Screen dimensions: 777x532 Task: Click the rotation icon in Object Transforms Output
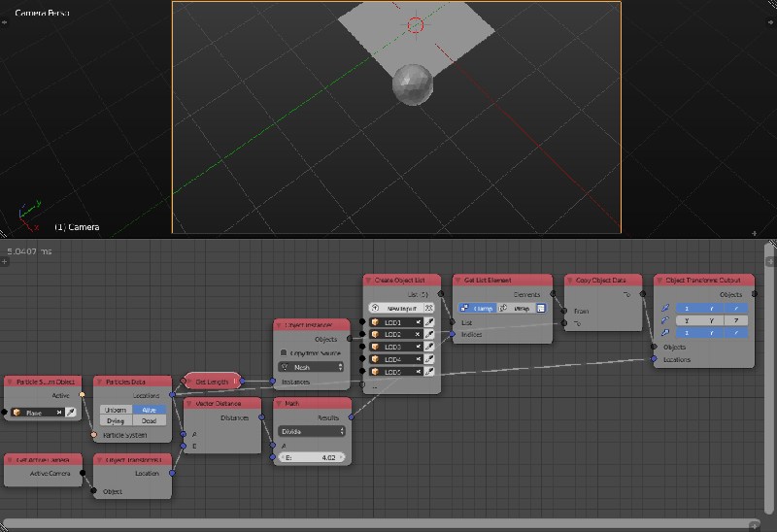point(665,320)
